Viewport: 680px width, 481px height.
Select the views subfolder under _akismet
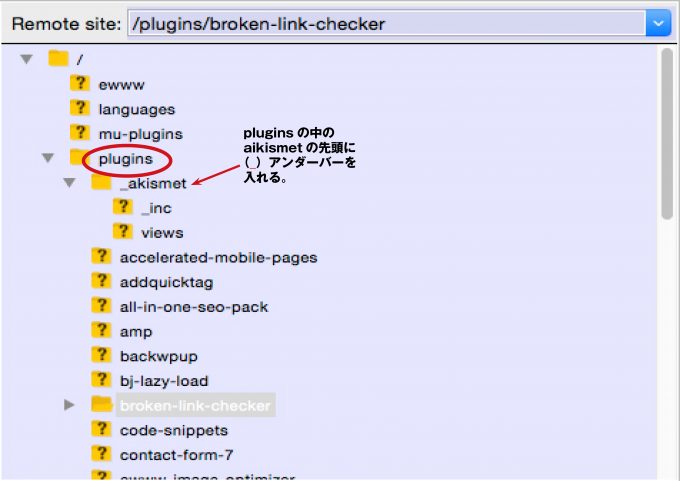pyautogui.click(x=162, y=232)
